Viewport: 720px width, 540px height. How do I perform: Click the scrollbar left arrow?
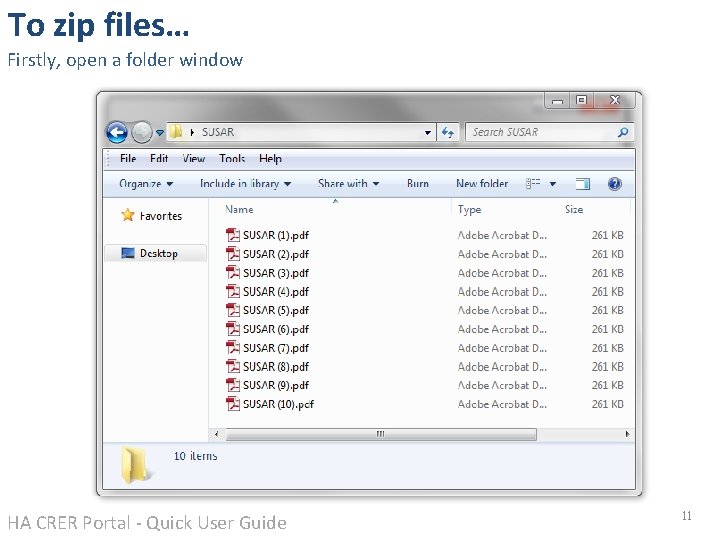217,434
